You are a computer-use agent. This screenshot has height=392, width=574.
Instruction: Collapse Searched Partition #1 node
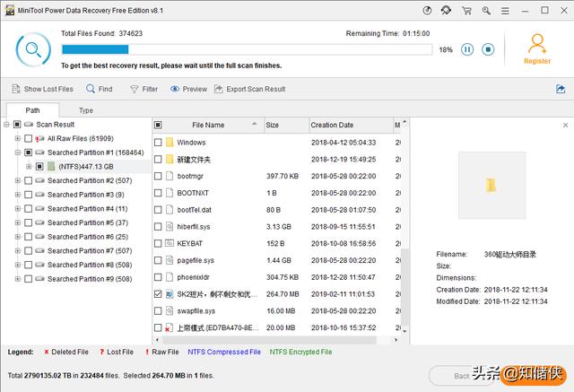click(x=17, y=152)
